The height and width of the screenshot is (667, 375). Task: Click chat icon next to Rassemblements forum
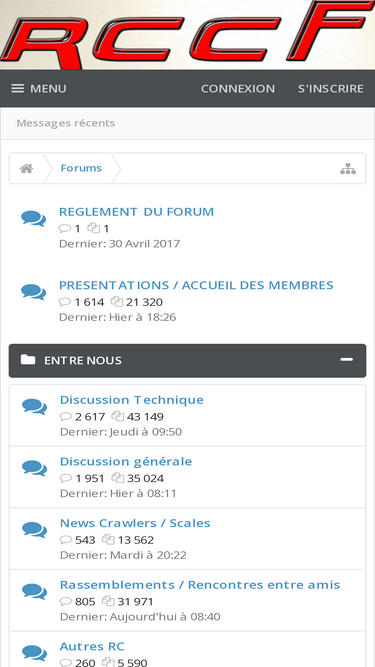point(34,592)
